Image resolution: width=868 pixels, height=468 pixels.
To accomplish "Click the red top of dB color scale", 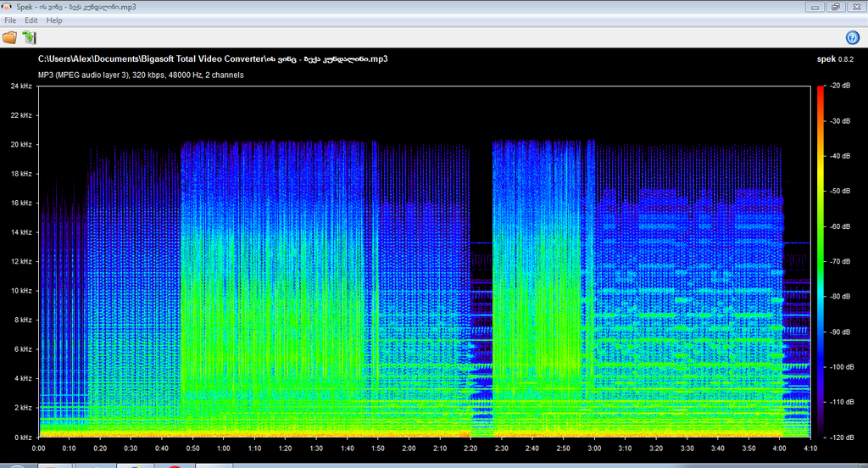I will coord(820,92).
